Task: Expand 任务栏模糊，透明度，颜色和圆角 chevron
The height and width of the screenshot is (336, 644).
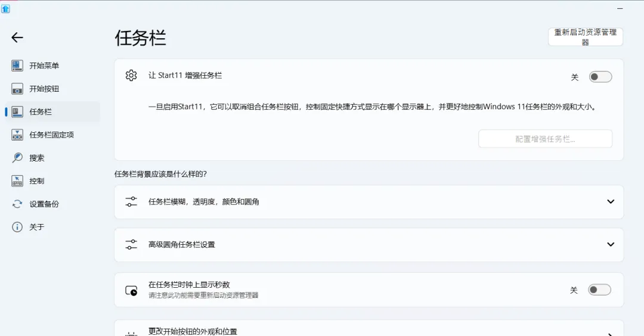Action: pyautogui.click(x=611, y=201)
